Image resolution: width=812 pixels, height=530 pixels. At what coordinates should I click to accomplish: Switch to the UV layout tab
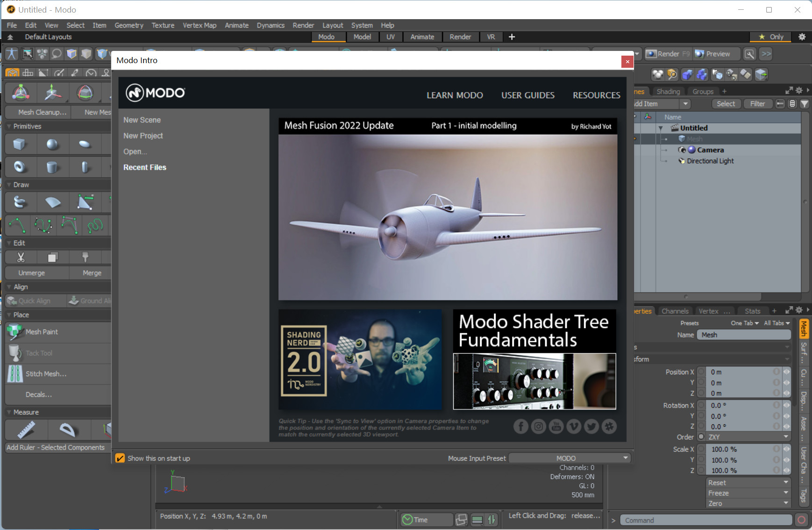click(x=391, y=37)
